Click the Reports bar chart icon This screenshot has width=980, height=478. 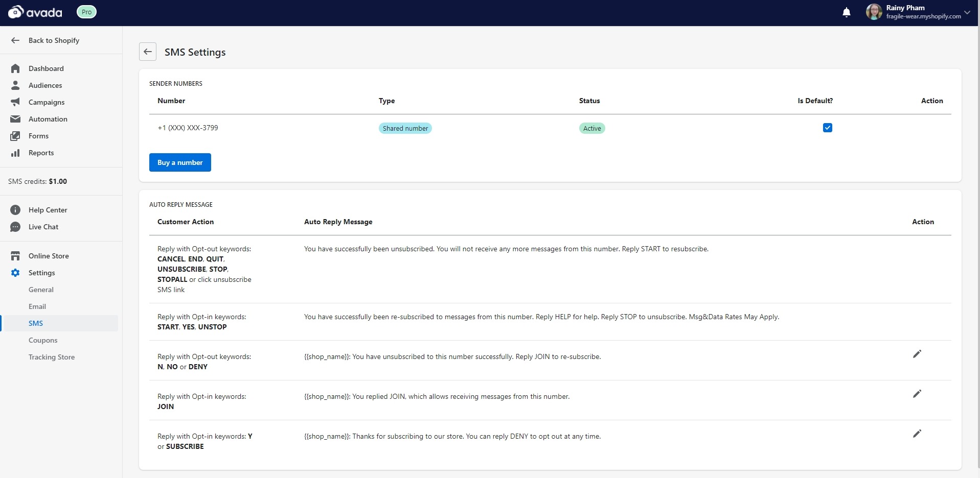[15, 153]
